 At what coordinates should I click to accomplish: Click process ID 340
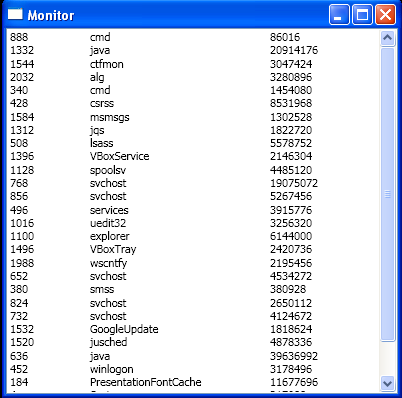(x=19, y=90)
